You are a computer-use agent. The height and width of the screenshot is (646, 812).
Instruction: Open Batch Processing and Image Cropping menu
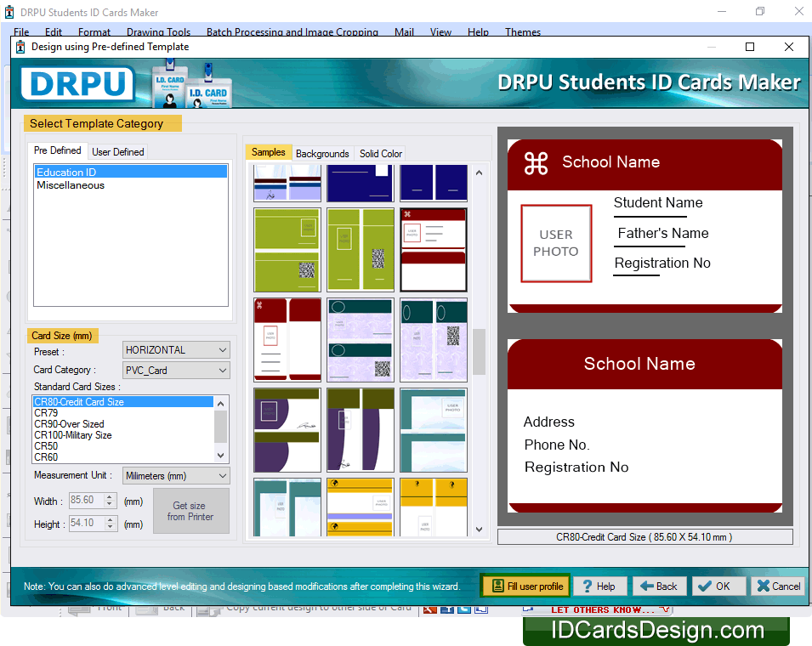point(292,32)
